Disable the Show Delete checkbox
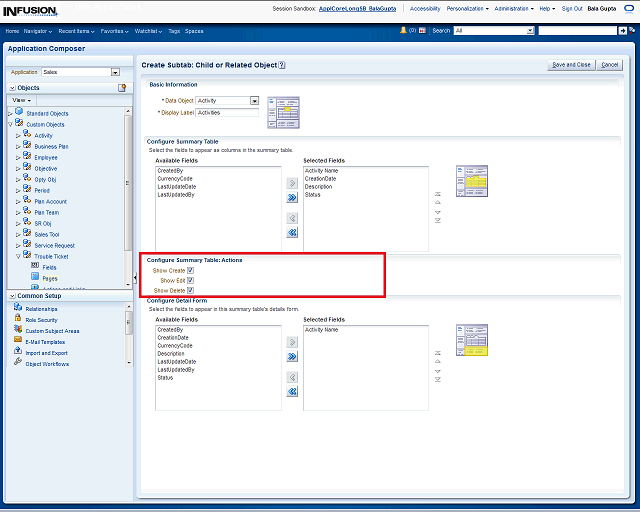 pyautogui.click(x=190, y=291)
